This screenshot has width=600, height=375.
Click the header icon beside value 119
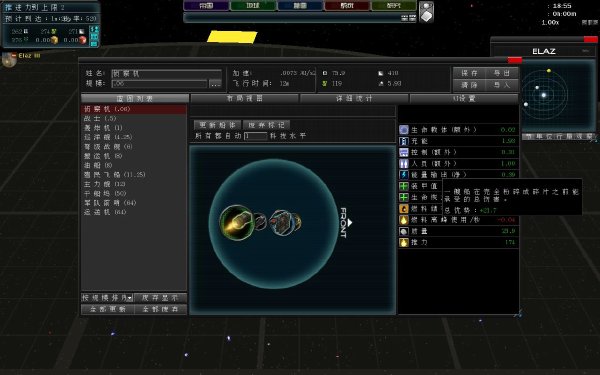click(x=324, y=83)
